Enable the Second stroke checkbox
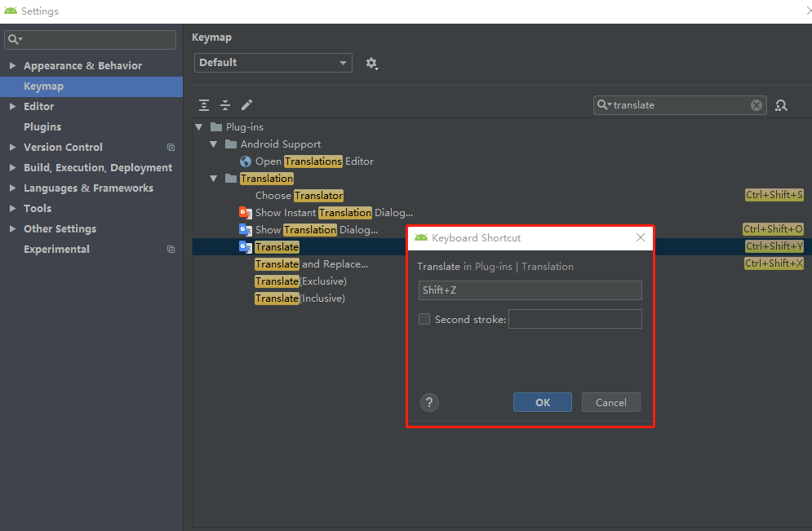812x531 pixels. point(424,319)
